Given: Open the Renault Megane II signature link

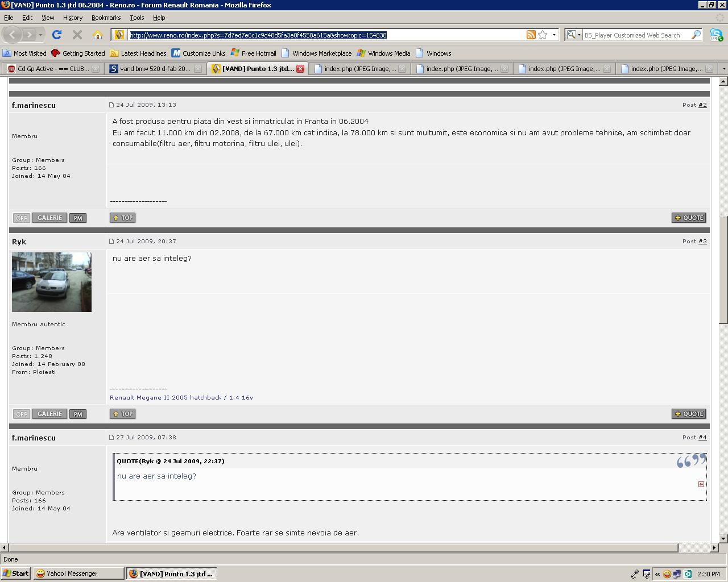Looking at the screenshot, I should (x=181, y=397).
